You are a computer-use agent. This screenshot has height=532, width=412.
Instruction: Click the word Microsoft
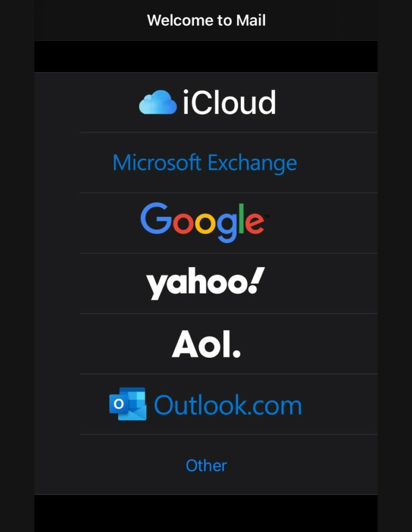[157, 162]
